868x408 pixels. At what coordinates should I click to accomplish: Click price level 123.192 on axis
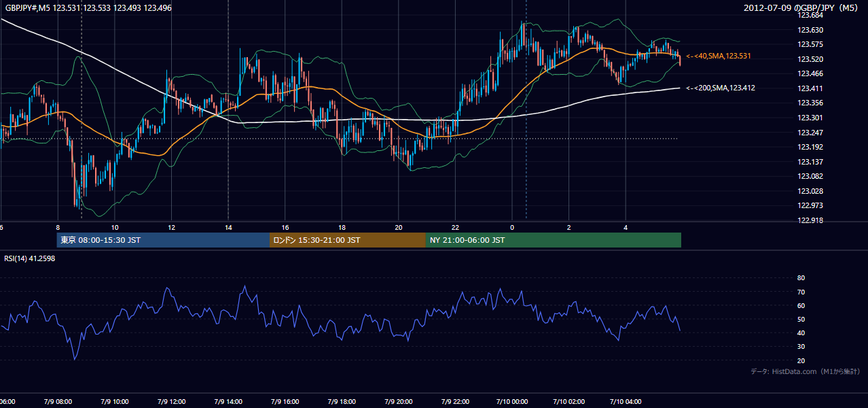click(810, 147)
